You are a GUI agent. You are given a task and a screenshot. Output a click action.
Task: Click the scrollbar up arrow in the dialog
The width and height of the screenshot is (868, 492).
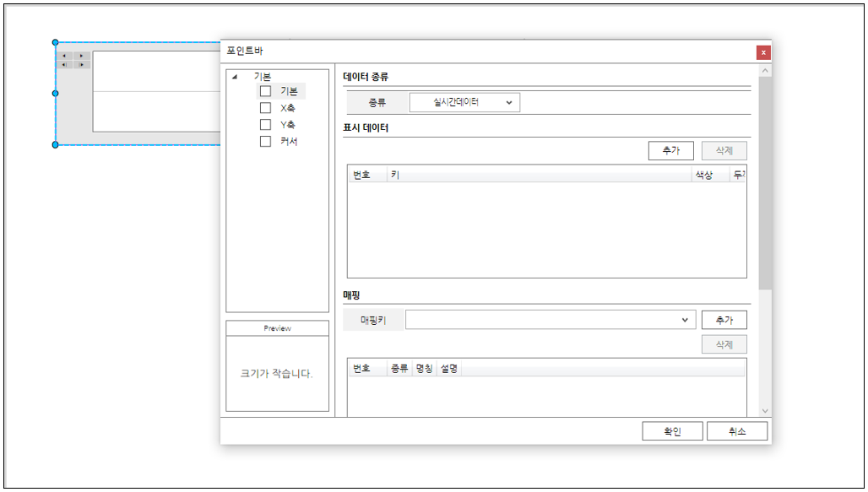765,71
